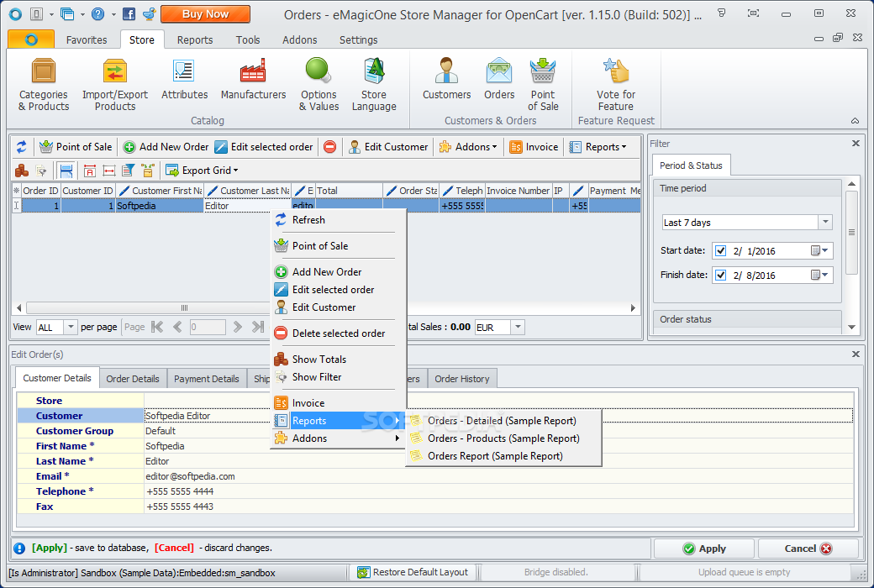The height and width of the screenshot is (588, 874).
Task: Choose Delete selected order in context menu
Action: point(338,333)
